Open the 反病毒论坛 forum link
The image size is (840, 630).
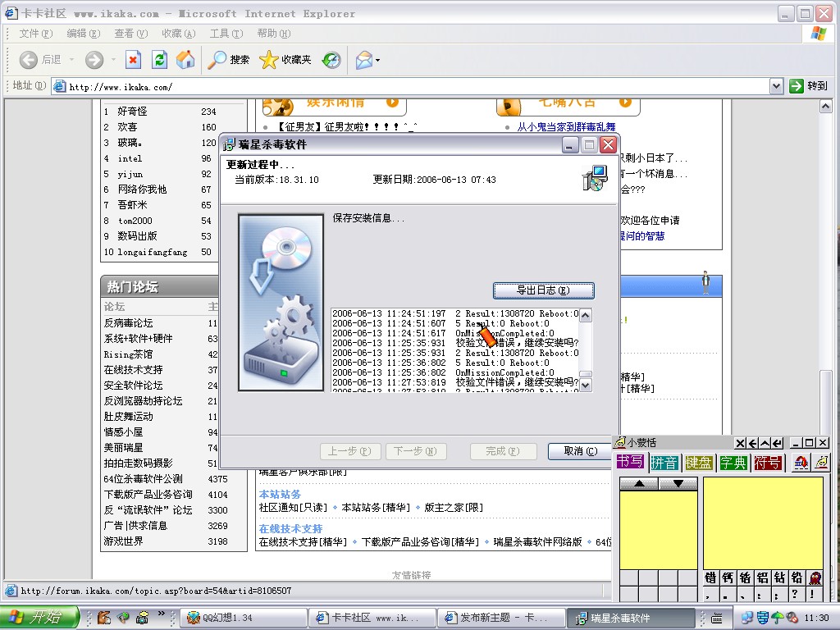coord(129,323)
